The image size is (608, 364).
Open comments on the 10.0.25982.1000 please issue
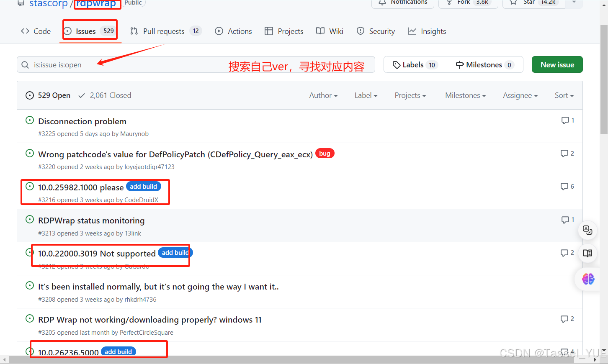(x=567, y=187)
